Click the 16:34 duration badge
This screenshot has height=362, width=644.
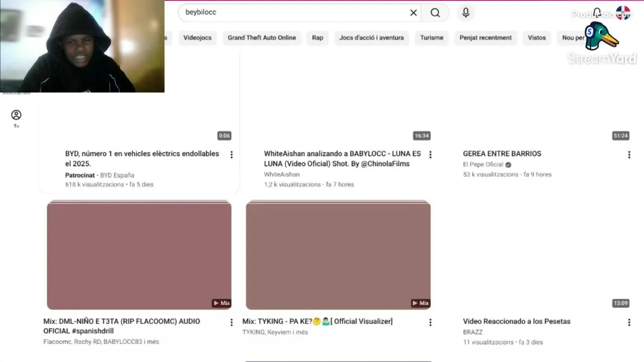click(x=422, y=136)
